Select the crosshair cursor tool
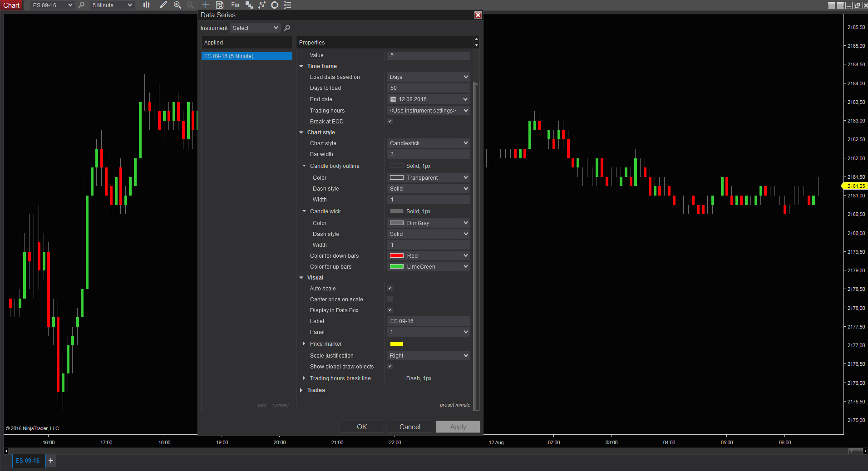 [206, 5]
